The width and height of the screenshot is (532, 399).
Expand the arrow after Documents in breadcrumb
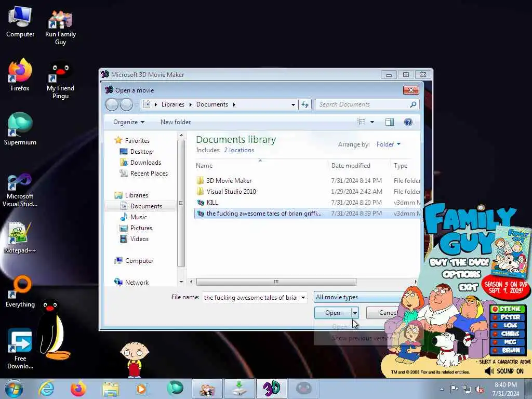pyautogui.click(x=234, y=104)
